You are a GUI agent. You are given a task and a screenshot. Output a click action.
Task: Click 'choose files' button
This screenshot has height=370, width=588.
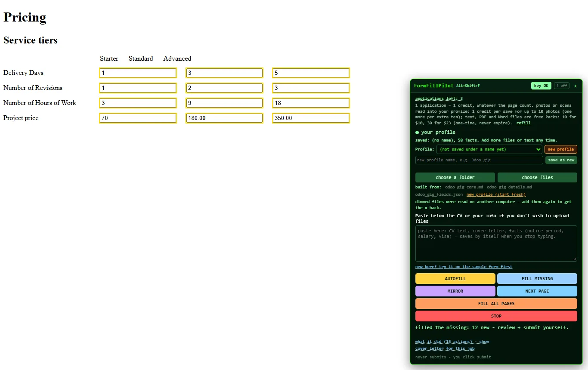coord(537,177)
